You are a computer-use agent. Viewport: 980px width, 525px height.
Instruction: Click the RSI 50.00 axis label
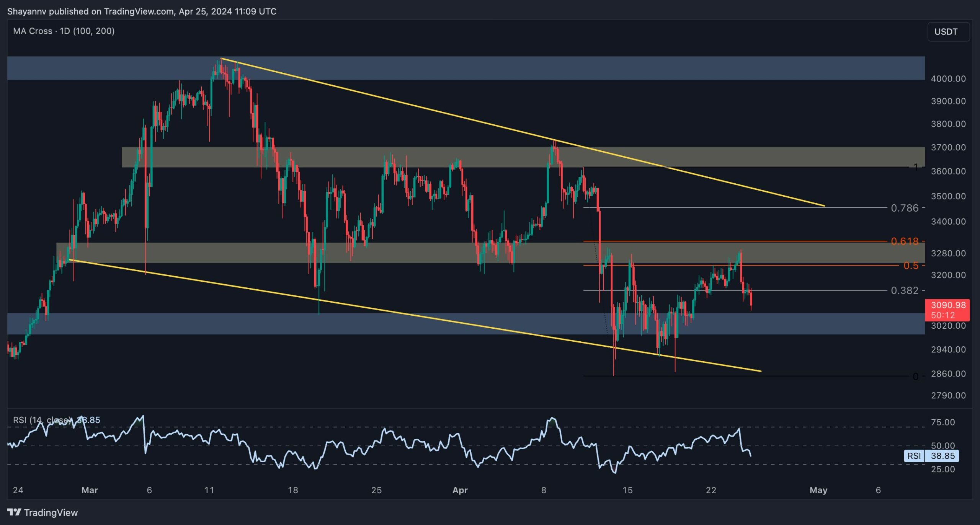coord(943,445)
